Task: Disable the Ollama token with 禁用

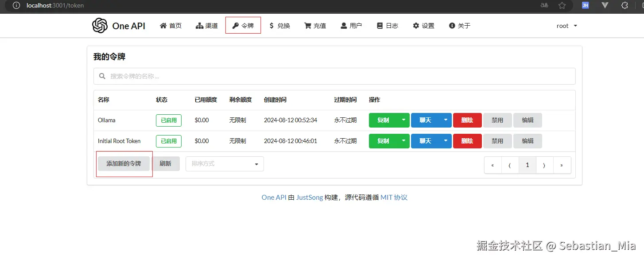Action: (497, 120)
